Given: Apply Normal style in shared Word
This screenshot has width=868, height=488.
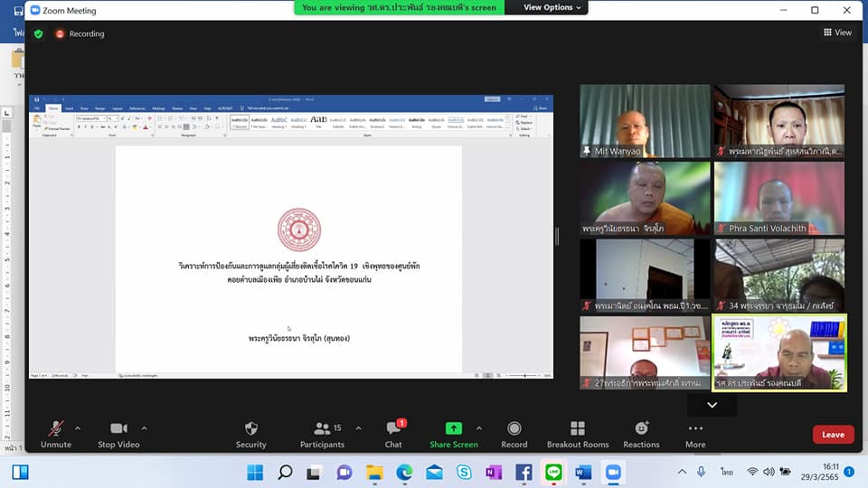Looking at the screenshot, I should [239, 122].
